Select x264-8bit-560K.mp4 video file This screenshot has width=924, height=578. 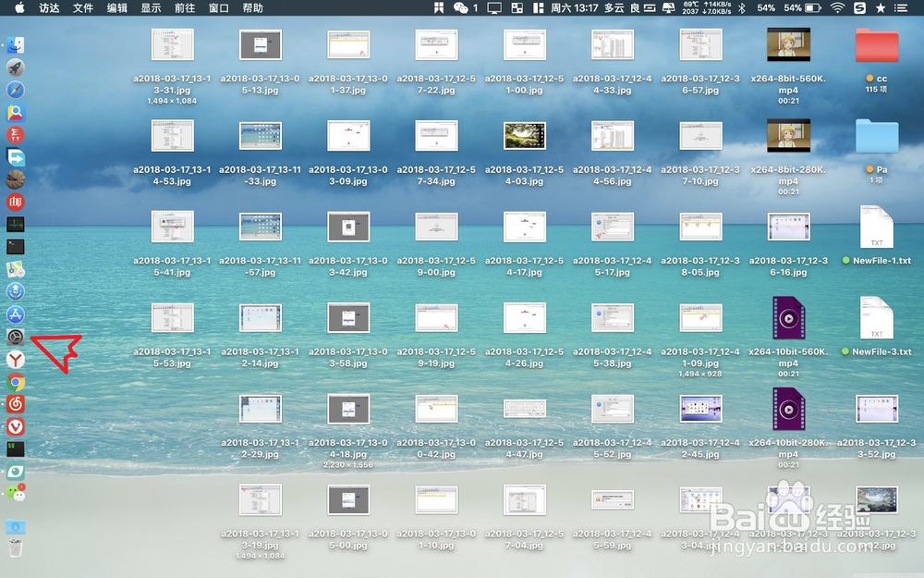point(788,44)
